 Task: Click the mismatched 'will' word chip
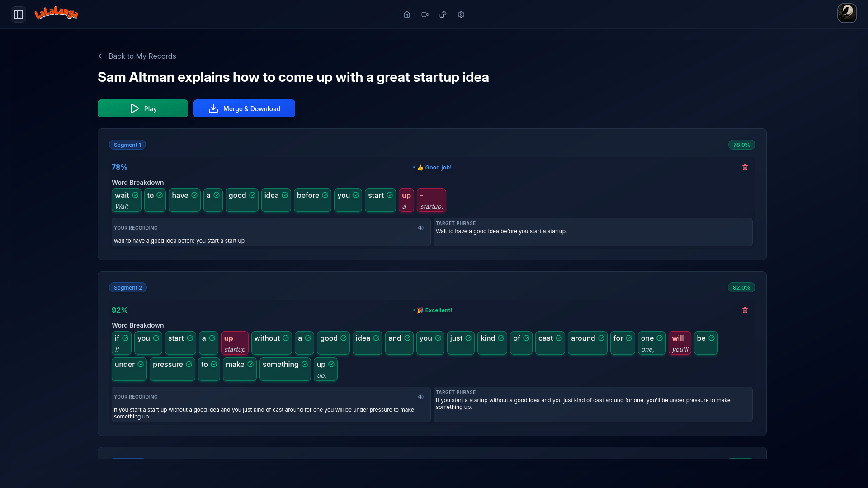pos(679,343)
